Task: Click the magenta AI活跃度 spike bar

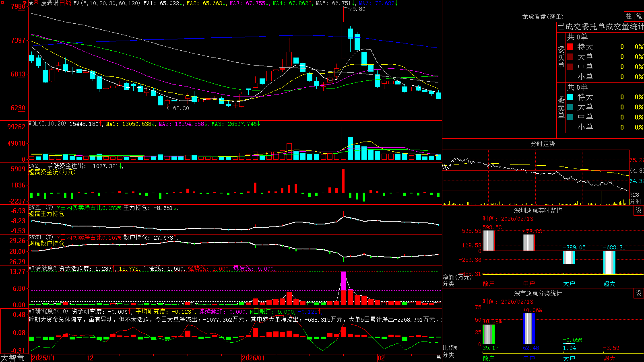Action: [343, 281]
